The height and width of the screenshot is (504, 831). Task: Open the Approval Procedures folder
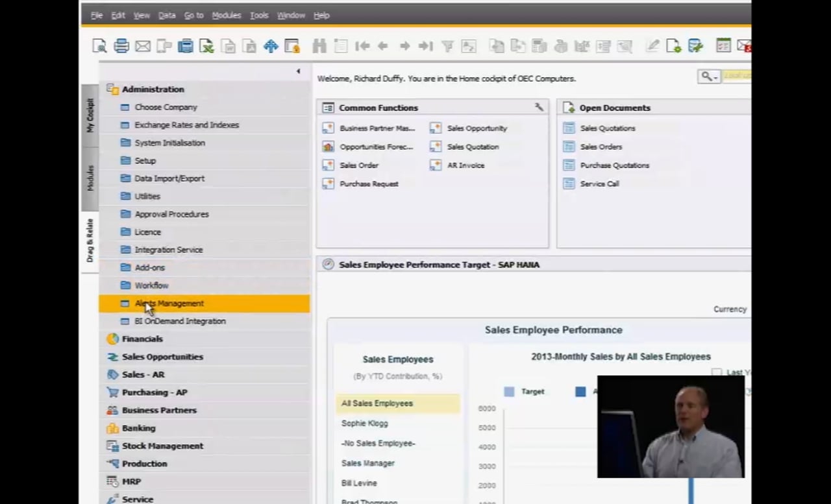(x=171, y=214)
